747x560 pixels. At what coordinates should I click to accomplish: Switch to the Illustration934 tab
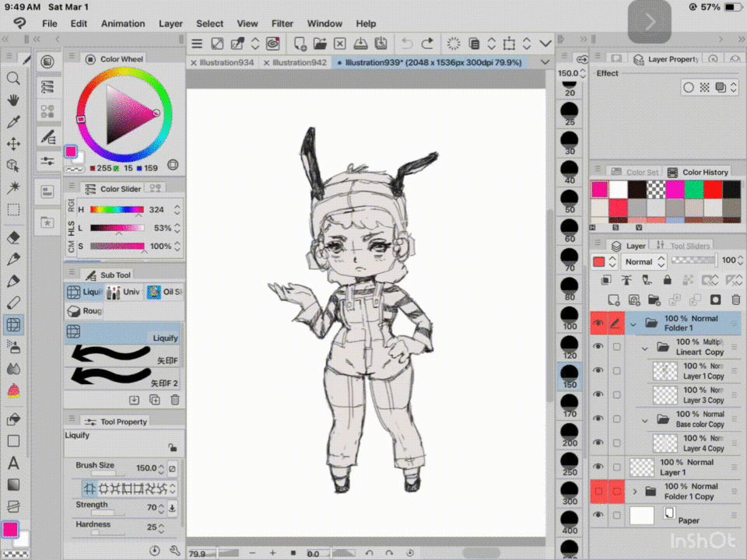point(226,62)
